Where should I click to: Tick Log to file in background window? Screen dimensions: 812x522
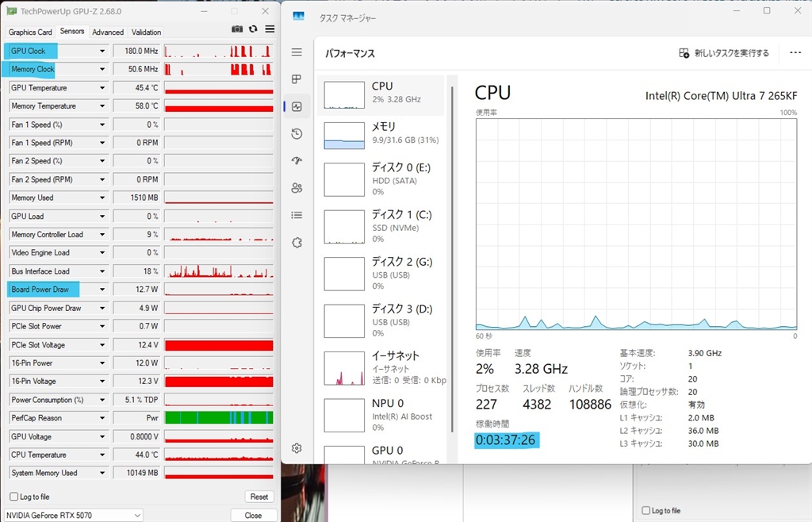click(645, 511)
